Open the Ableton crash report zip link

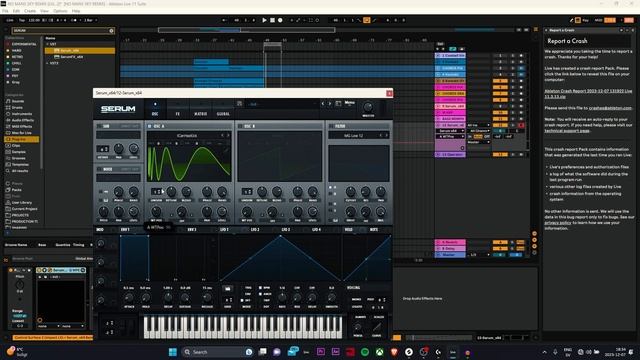tap(588, 94)
